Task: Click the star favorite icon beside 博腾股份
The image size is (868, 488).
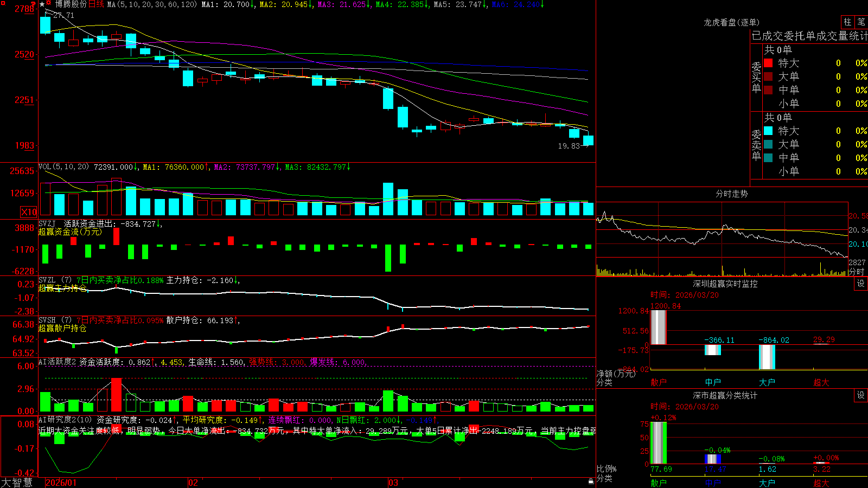Action: pyautogui.click(x=42, y=4)
